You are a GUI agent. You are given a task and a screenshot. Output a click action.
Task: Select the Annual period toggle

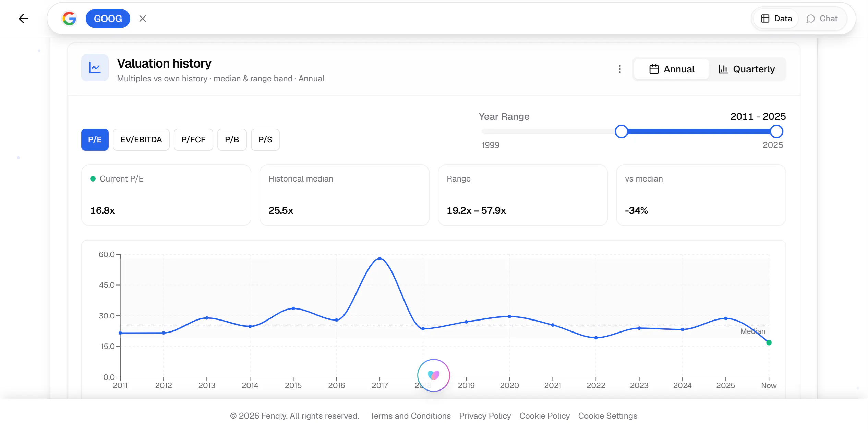coord(672,69)
